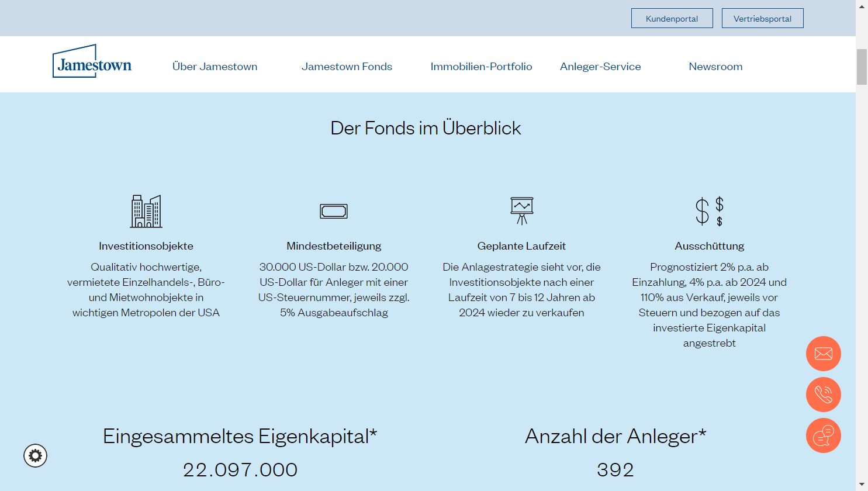Click the text '30.000 US-Dollar bzw. 20.000'

pyautogui.click(x=334, y=267)
